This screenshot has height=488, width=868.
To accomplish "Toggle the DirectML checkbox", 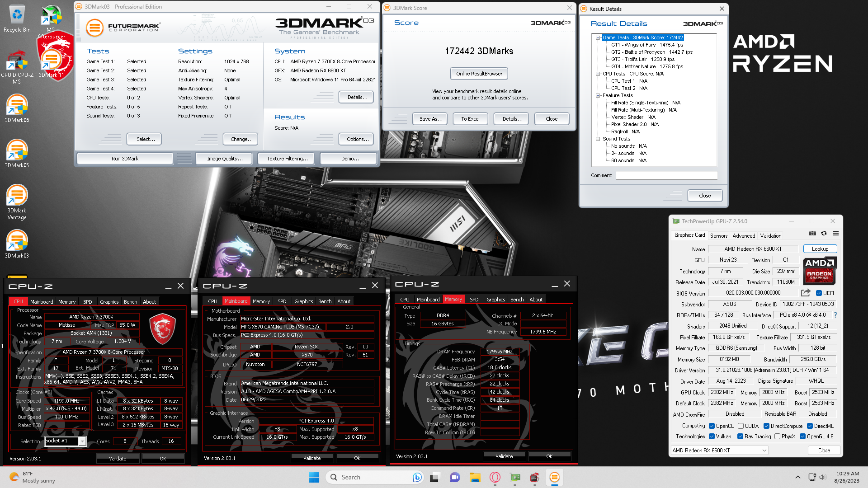I will (x=810, y=426).
